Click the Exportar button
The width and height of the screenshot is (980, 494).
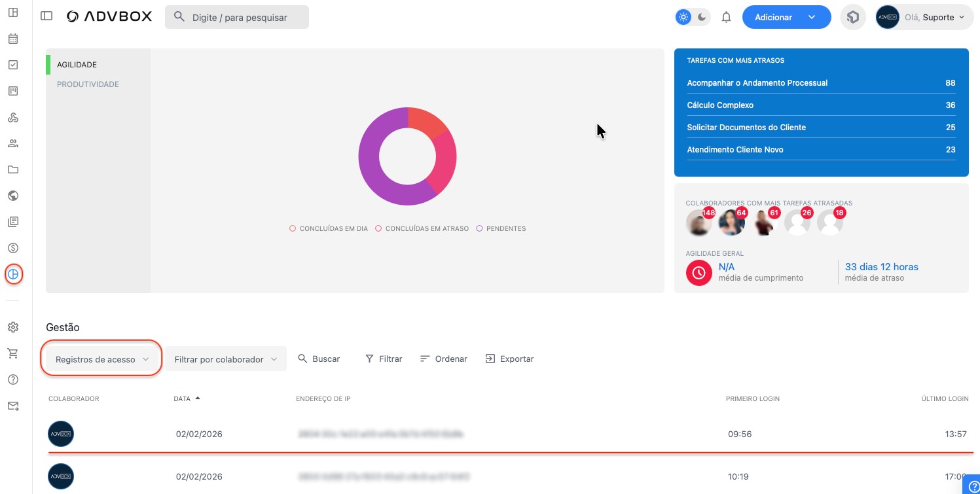(x=509, y=359)
